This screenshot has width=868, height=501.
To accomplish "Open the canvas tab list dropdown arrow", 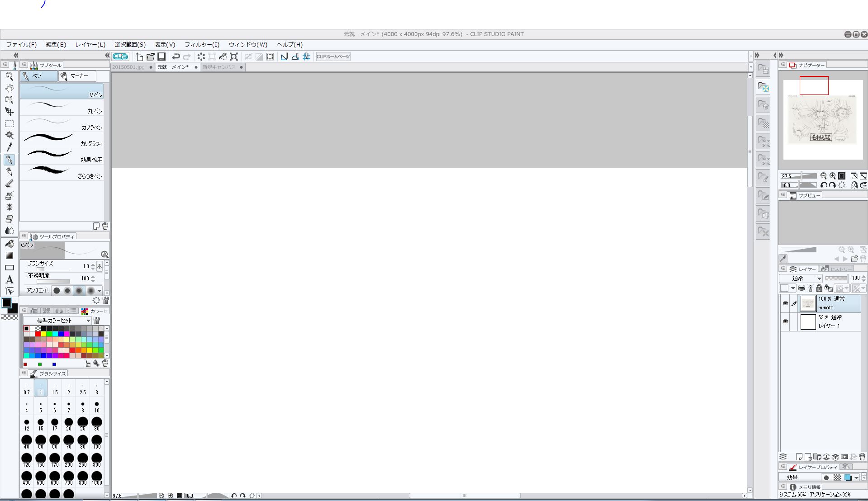I will [751, 67].
